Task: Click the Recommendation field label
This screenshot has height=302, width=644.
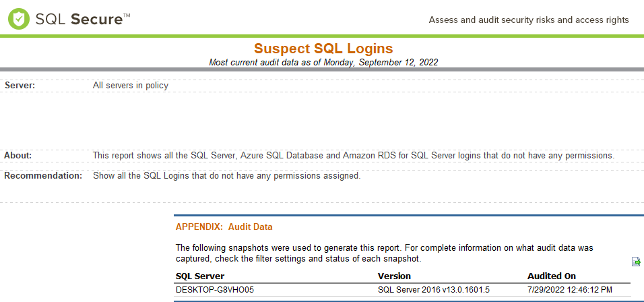Action: click(43, 176)
